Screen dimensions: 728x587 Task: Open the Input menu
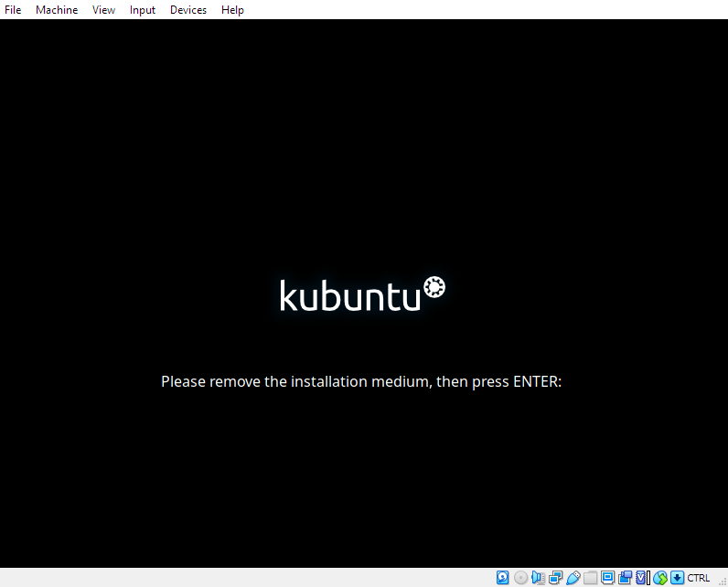(142, 10)
